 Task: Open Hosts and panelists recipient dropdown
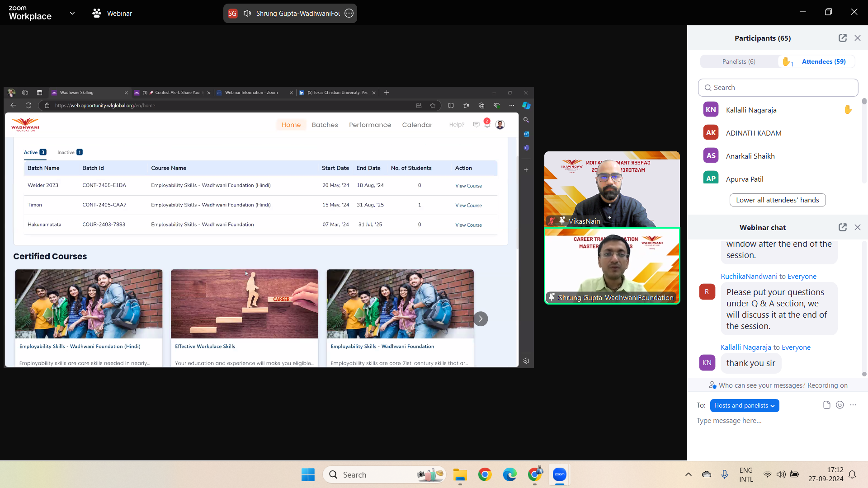744,405
